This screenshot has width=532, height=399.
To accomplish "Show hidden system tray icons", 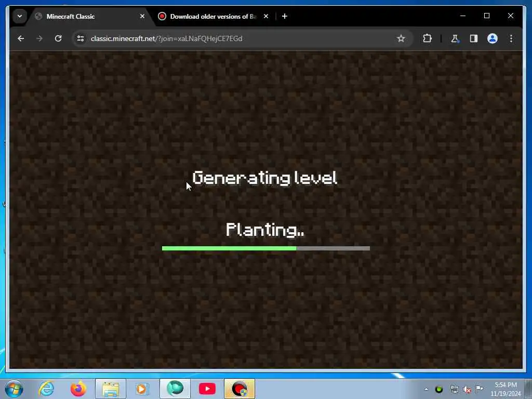I will click(x=426, y=390).
